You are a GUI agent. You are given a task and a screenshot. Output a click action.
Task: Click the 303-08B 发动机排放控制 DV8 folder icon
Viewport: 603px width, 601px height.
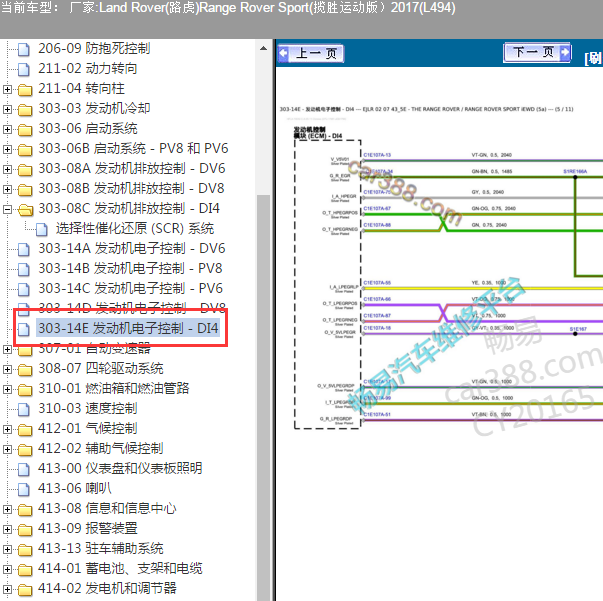point(25,189)
